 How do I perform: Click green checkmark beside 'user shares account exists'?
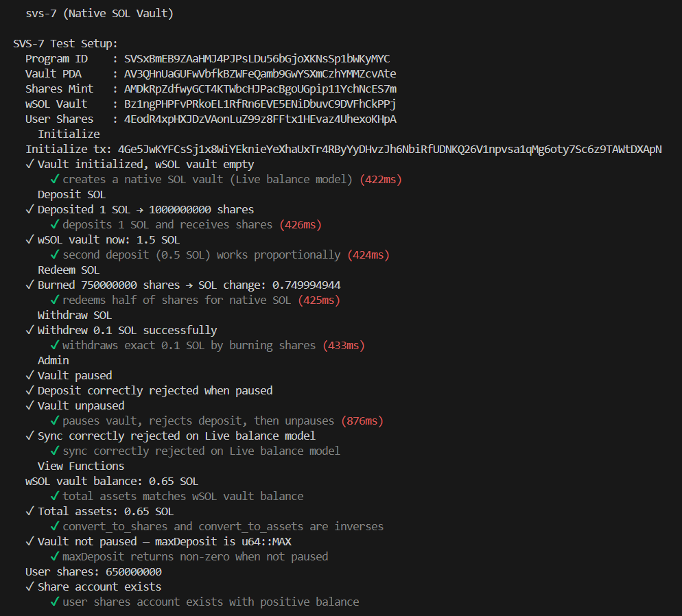55,602
